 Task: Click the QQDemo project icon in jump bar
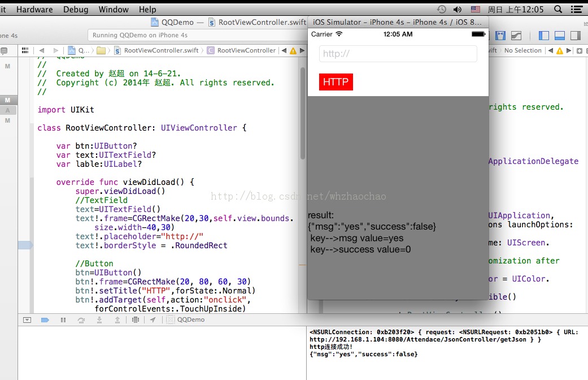click(72, 50)
